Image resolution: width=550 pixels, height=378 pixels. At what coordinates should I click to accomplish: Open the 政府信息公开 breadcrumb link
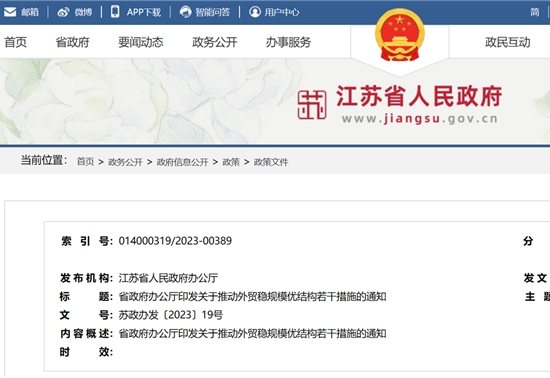tap(182, 162)
